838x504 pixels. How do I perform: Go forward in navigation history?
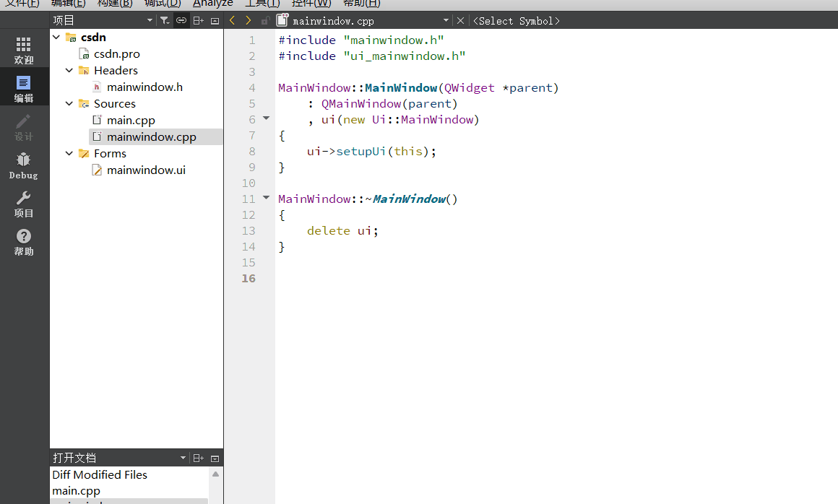248,20
